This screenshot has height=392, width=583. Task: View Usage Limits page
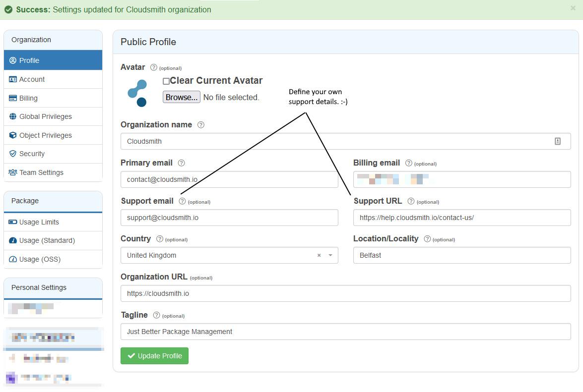[x=53, y=222]
